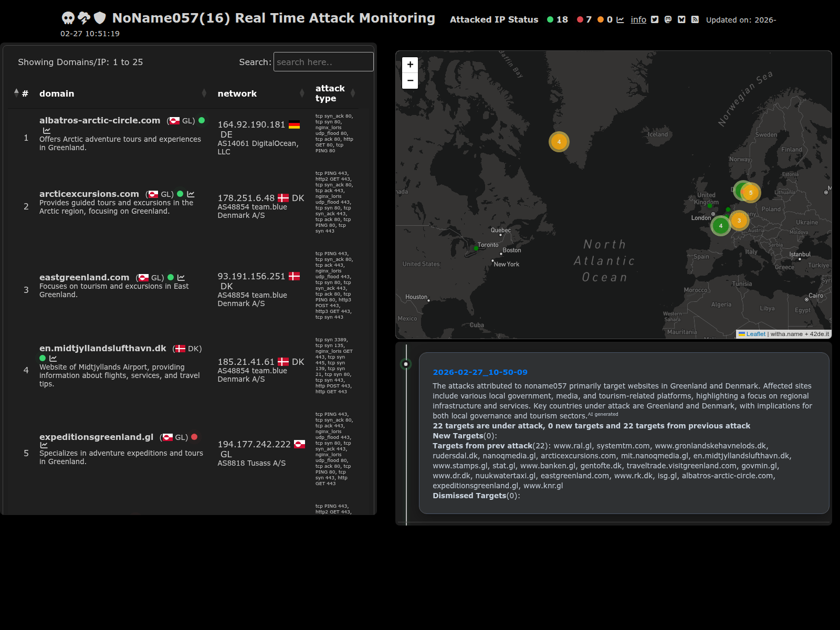Zoom out on the map
This screenshot has width=840, height=630.
pyautogui.click(x=410, y=81)
